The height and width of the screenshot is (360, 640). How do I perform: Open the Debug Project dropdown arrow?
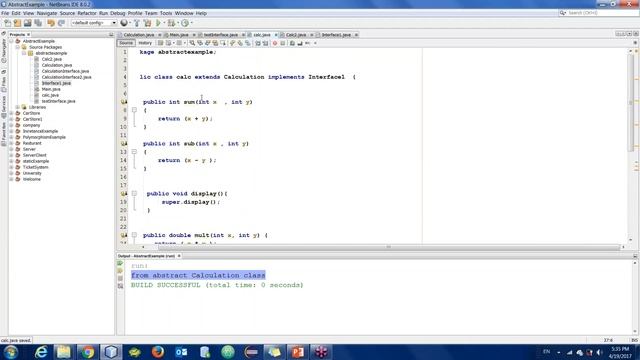pos(178,23)
